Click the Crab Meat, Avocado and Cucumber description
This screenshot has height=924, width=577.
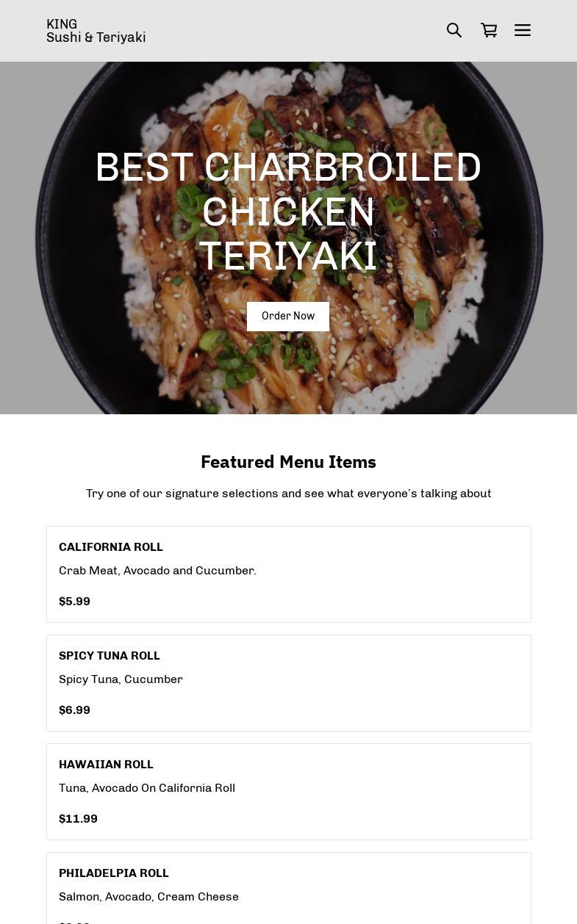coord(157,571)
